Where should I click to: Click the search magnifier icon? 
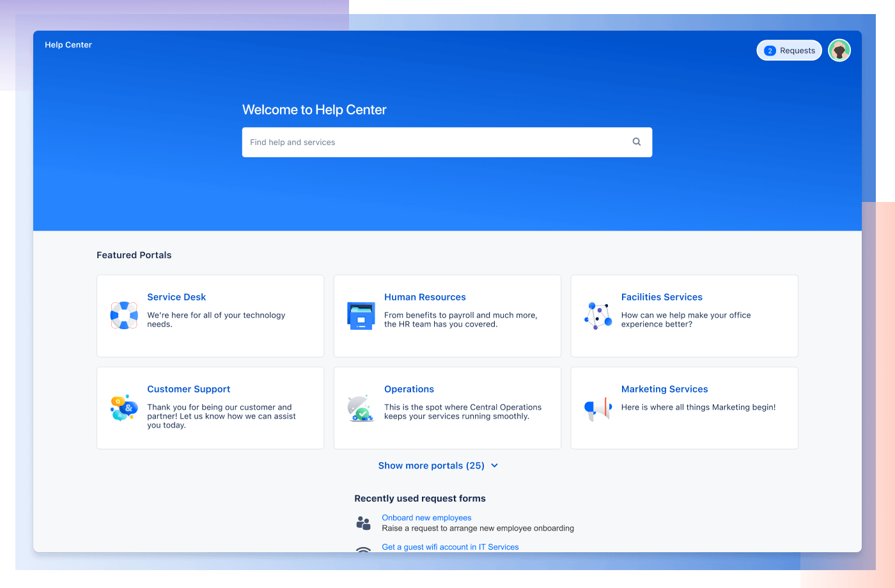(x=636, y=141)
